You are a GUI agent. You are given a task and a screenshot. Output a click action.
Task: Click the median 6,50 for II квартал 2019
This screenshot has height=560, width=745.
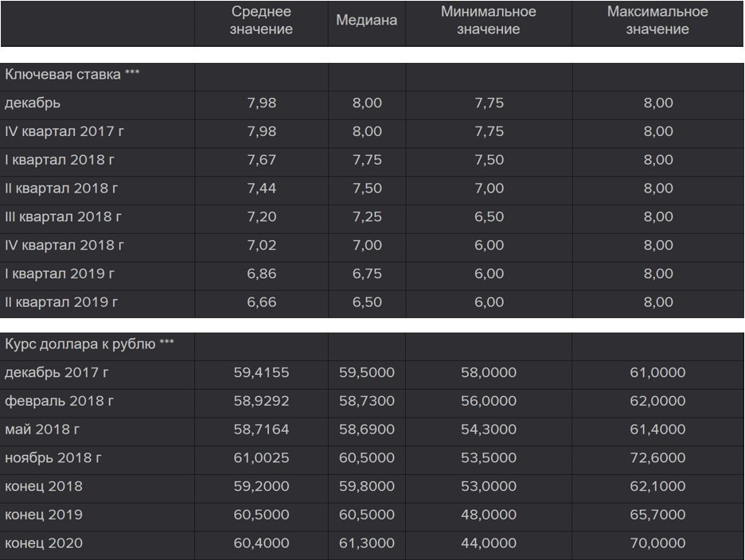[367, 302]
